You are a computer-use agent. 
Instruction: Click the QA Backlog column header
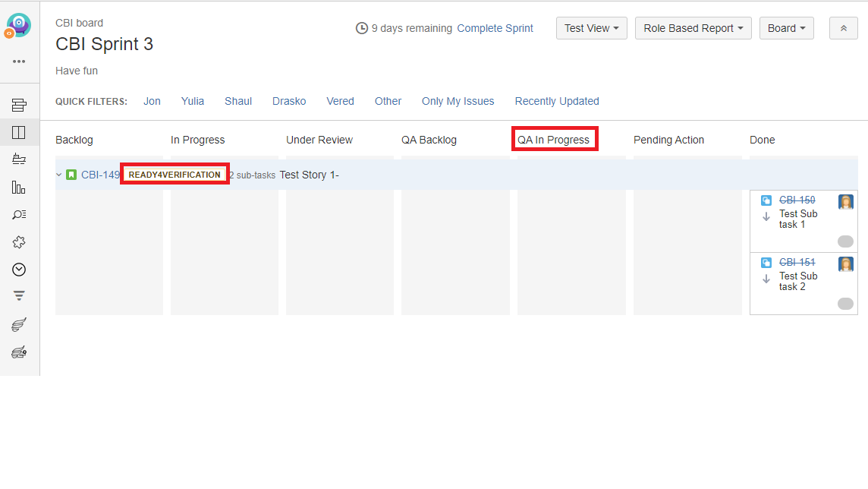pyautogui.click(x=429, y=140)
